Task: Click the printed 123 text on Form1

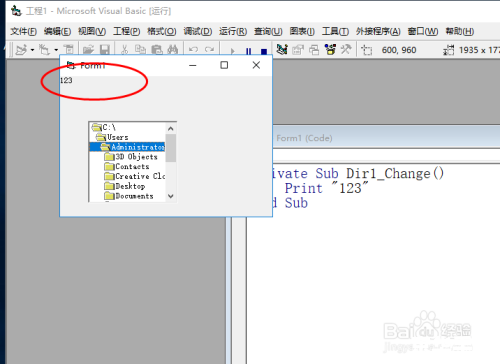Action: pyautogui.click(x=66, y=80)
